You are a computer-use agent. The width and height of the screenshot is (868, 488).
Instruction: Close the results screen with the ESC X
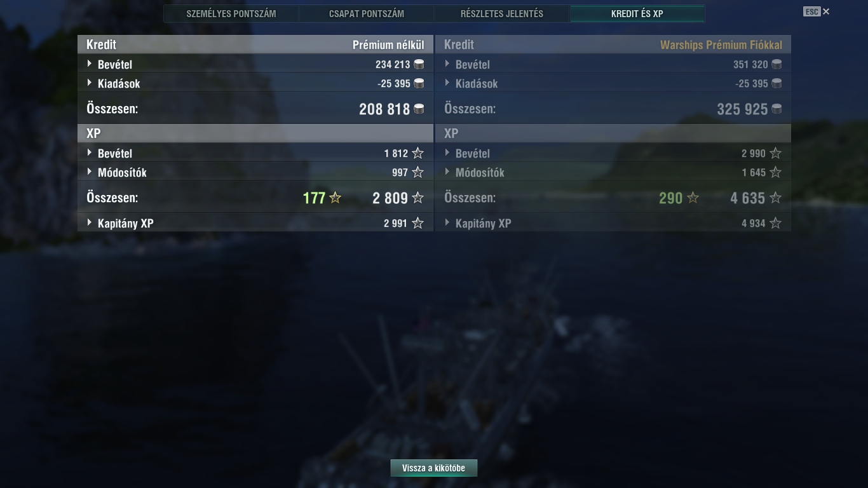point(817,11)
